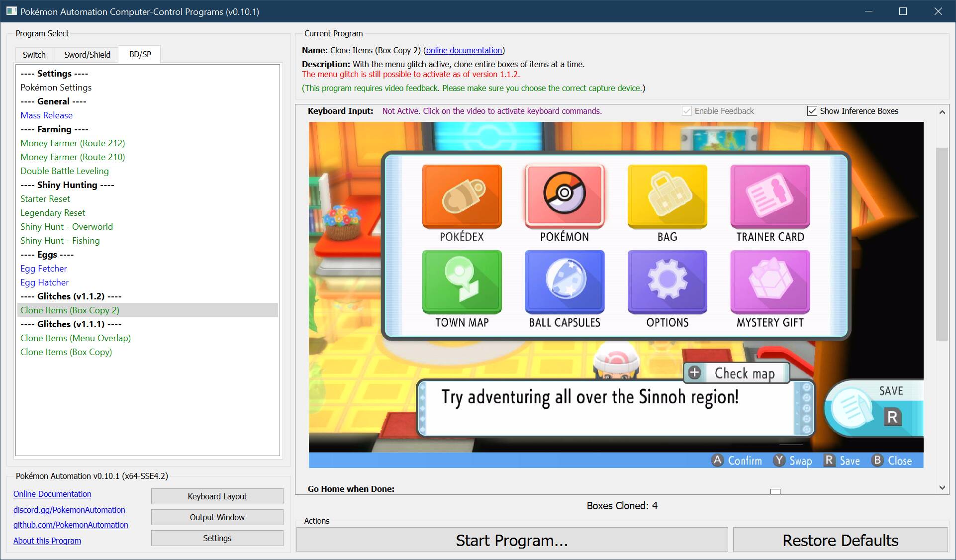This screenshot has width=956, height=560.
Task: Click the Options gear icon
Action: (667, 281)
